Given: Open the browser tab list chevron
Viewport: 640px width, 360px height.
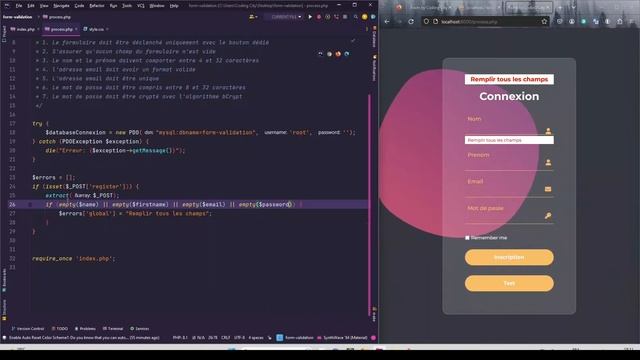Looking at the screenshot, I should (x=573, y=7).
